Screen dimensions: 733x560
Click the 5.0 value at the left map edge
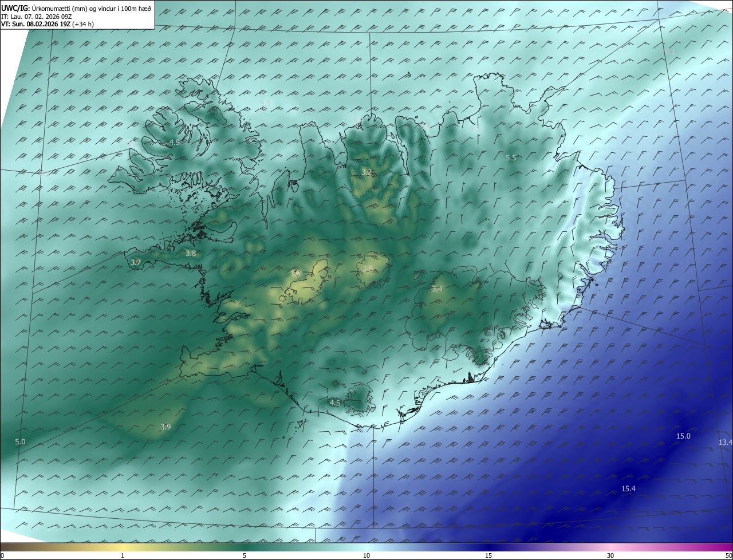20,441
